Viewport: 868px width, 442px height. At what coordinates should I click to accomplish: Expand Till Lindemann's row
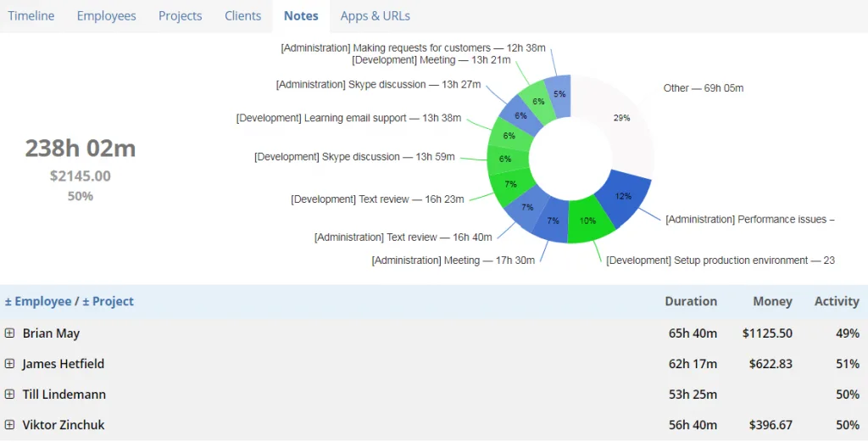(9, 394)
